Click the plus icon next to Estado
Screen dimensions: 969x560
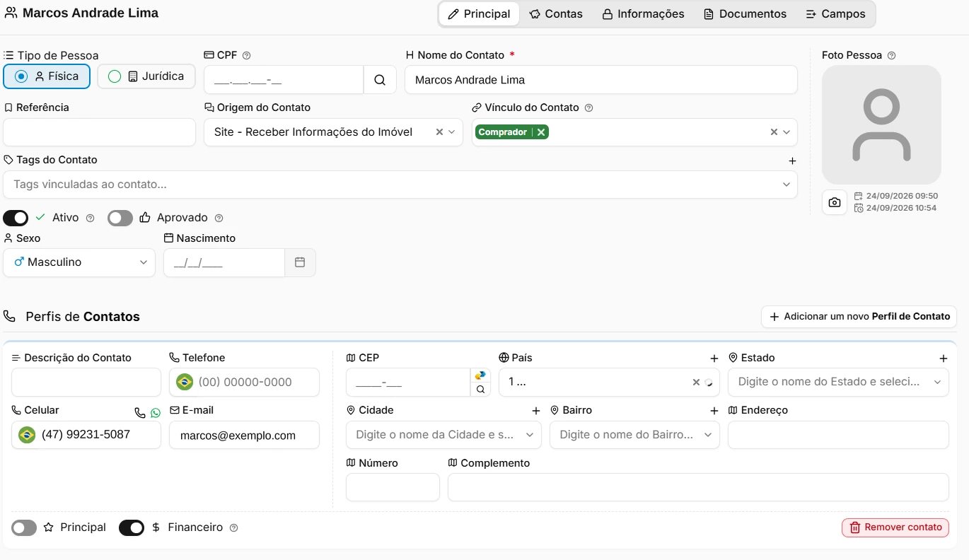point(943,358)
